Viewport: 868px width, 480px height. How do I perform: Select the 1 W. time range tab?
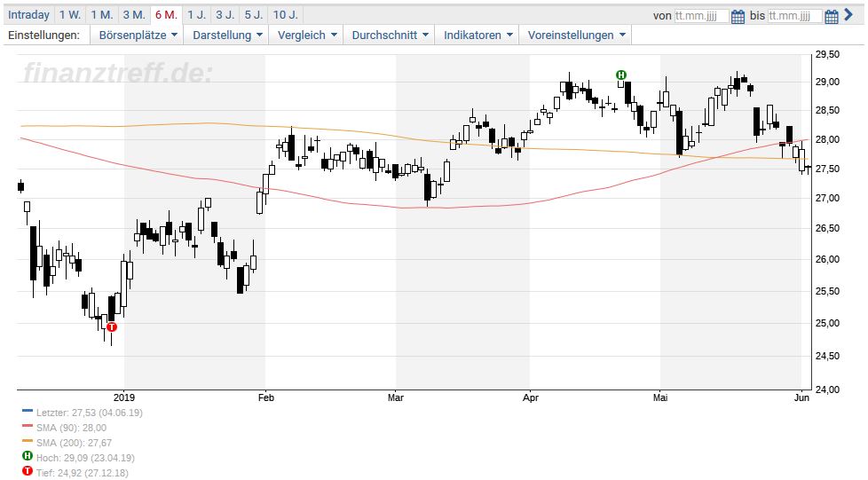70,15
